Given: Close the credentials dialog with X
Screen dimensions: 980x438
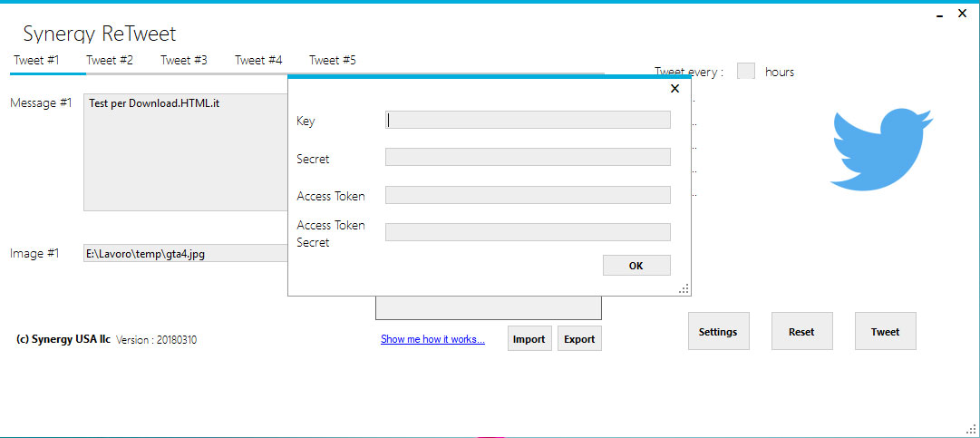Looking at the screenshot, I should (674, 89).
